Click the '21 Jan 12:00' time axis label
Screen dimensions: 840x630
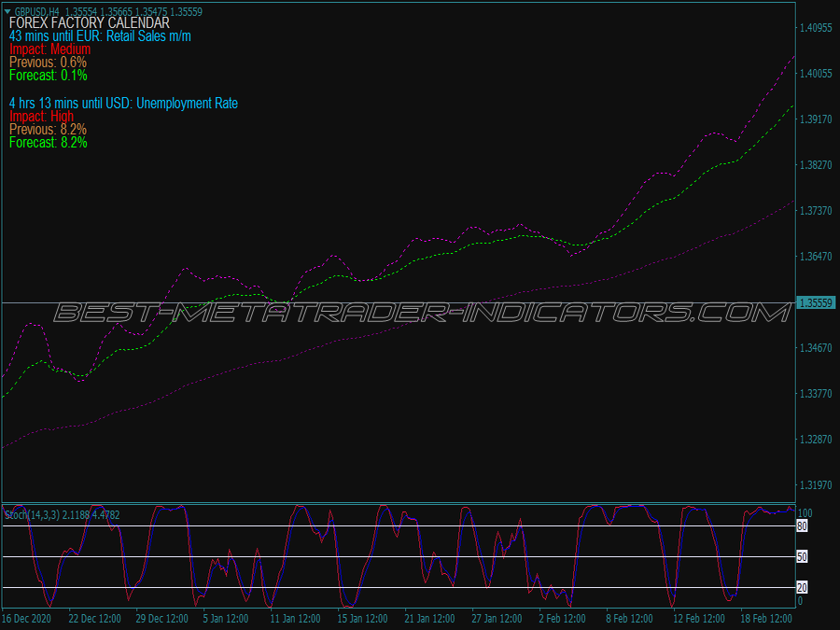pyautogui.click(x=429, y=619)
